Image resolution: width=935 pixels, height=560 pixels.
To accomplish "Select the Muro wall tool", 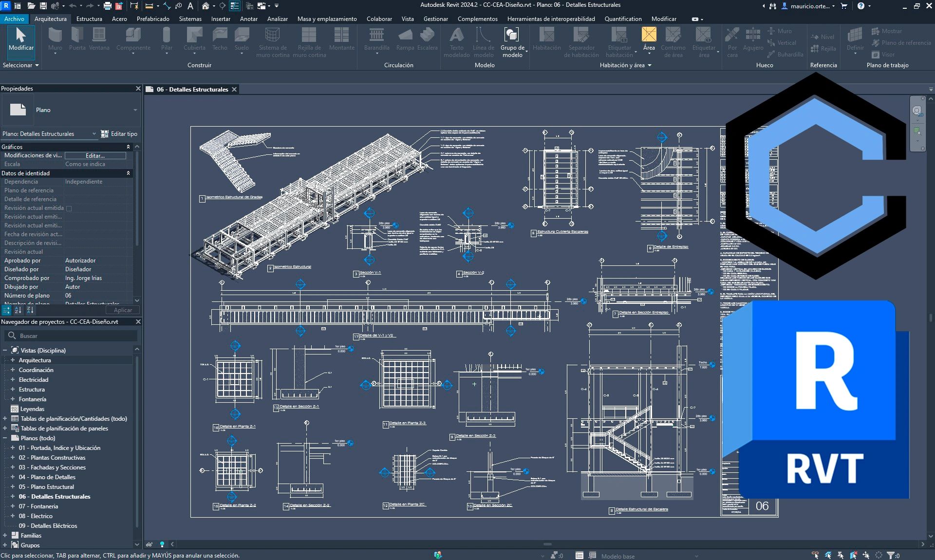I will pyautogui.click(x=55, y=39).
